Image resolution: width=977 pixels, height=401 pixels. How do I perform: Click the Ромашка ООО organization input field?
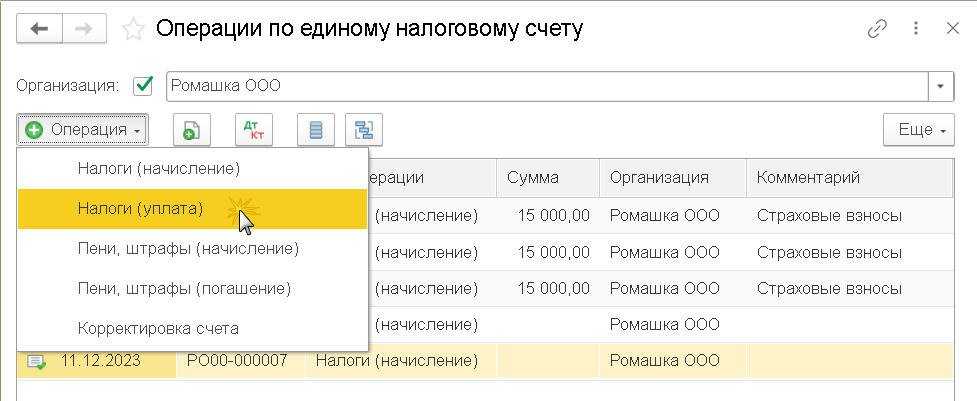(545, 87)
